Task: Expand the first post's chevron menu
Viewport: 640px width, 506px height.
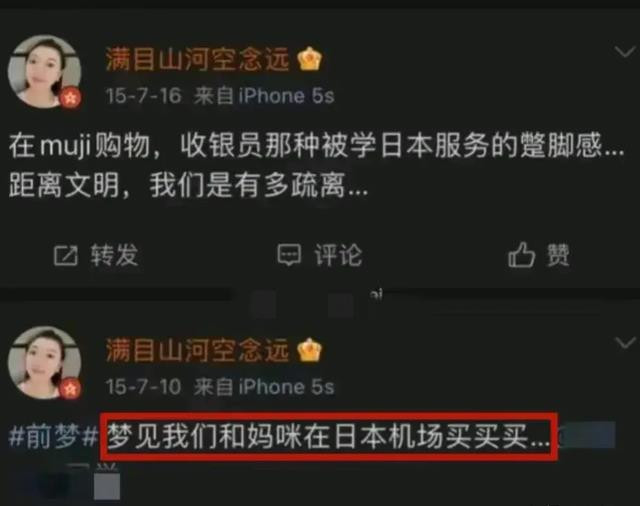Action: coord(625,52)
